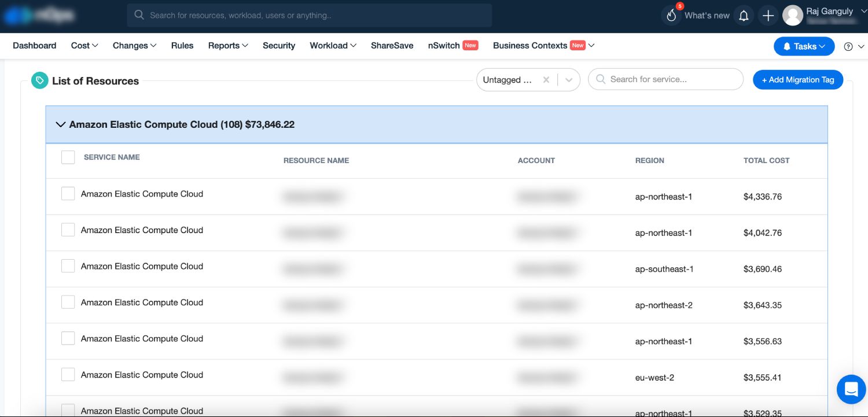Expand the Cost menu
This screenshot has height=417, width=868.
[84, 46]
